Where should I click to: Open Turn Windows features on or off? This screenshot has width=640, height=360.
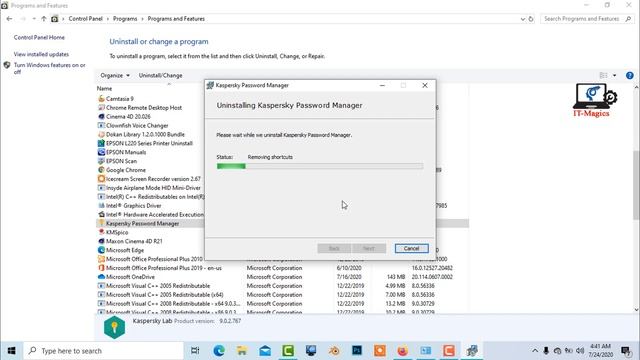[x=49, y=68]
